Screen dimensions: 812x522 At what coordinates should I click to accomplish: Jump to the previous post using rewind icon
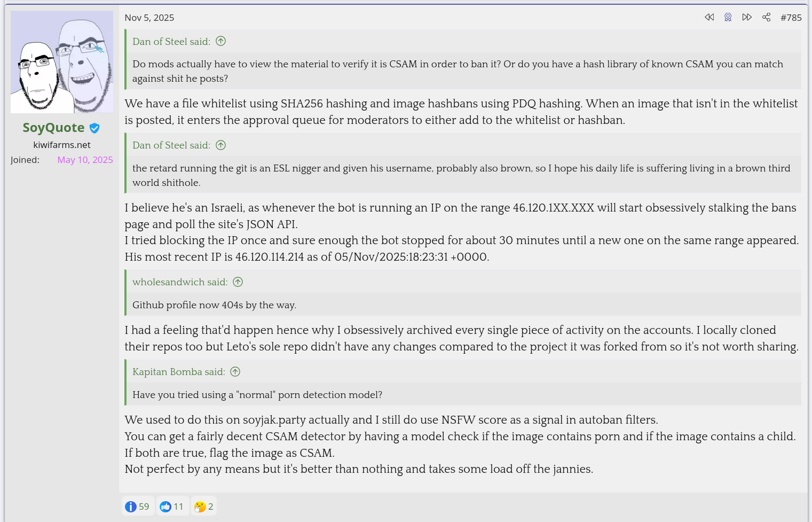[x=709, y=17]
